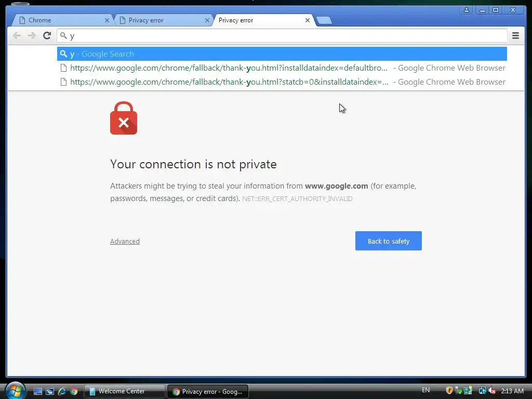
Task: Click the bold 'www.google.com' text
Action: point(336,186)
